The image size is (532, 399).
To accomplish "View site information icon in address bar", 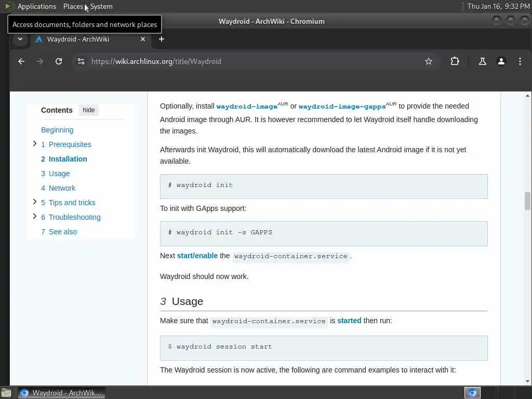I will pyautogui.click(x=81, y=61).
